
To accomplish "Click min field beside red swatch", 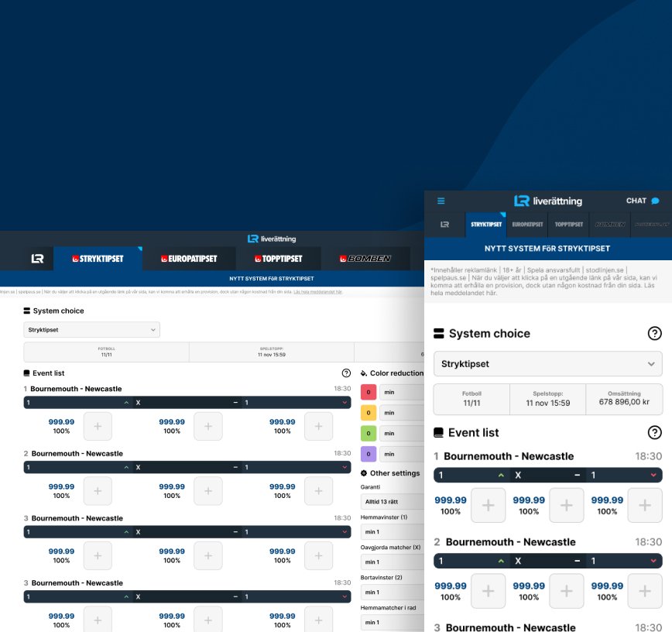I will point(402,392).
